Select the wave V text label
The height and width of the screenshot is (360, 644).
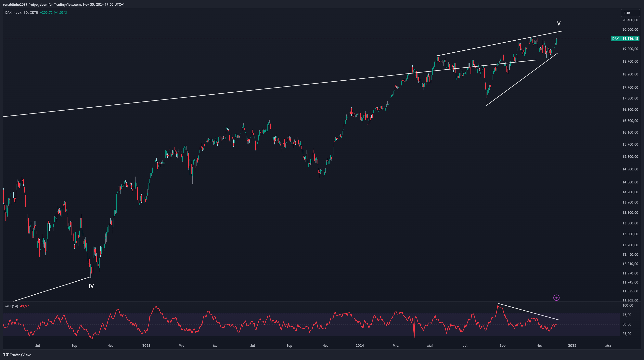point(559,23)
